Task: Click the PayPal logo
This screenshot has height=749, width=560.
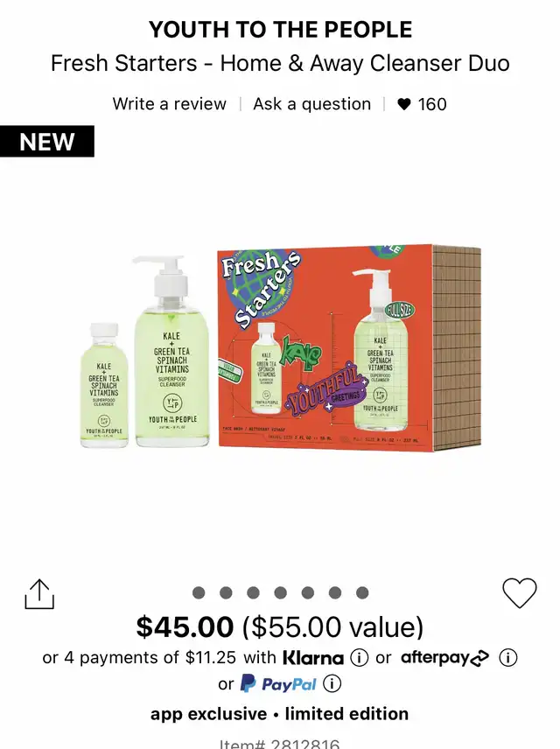Action: (278, 683)
